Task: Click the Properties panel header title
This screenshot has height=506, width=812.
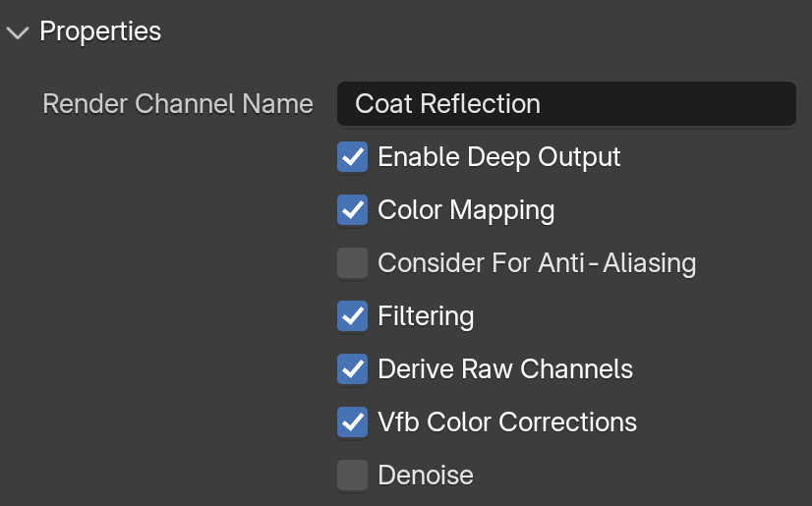Action: 100,31
